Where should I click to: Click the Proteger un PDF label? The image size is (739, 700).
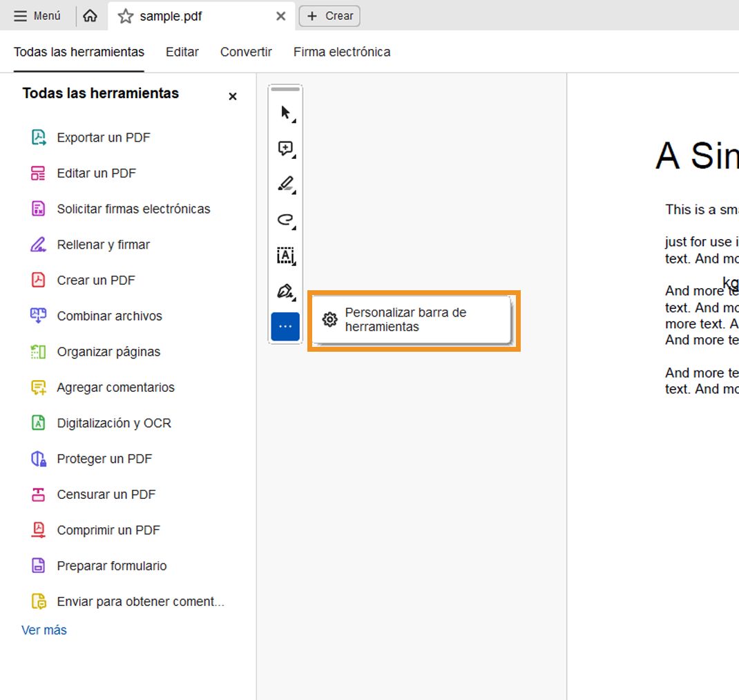click(104, 459)
